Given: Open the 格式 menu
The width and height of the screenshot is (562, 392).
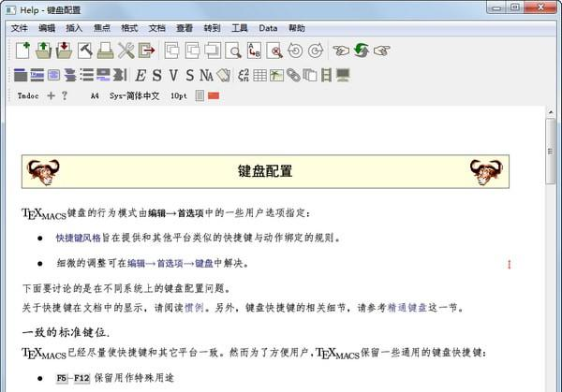Looking at the screenshot, I should pos(129,28).
